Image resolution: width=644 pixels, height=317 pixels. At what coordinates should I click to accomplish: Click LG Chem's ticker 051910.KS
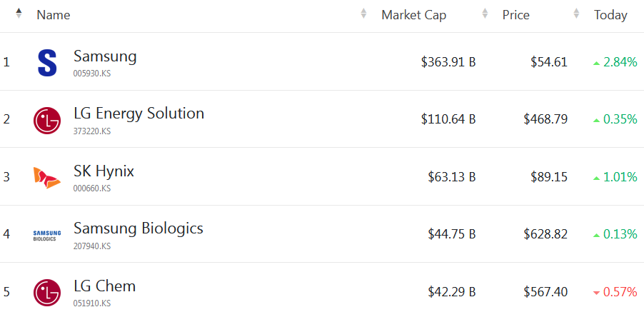point(92,303)
